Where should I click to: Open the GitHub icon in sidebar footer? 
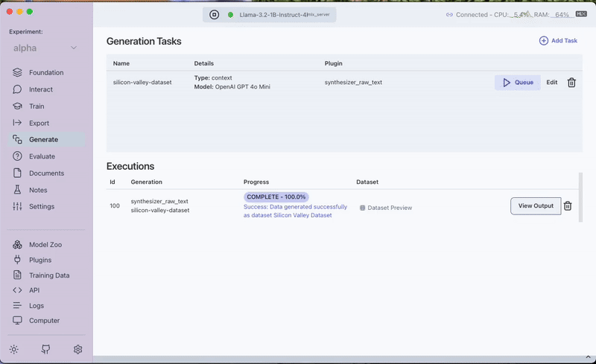tap(46, 349)
